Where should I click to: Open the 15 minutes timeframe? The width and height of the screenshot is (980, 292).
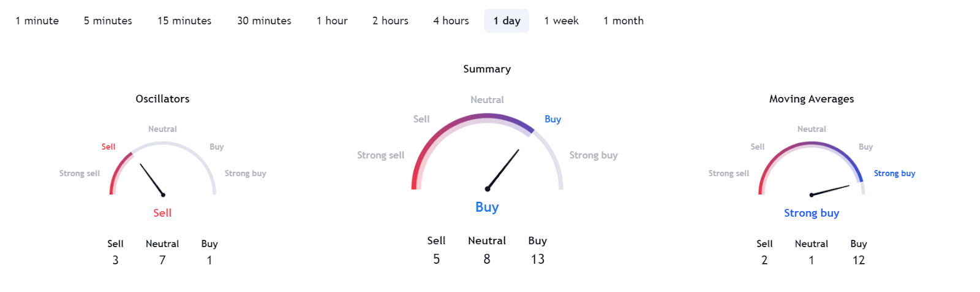184,21
